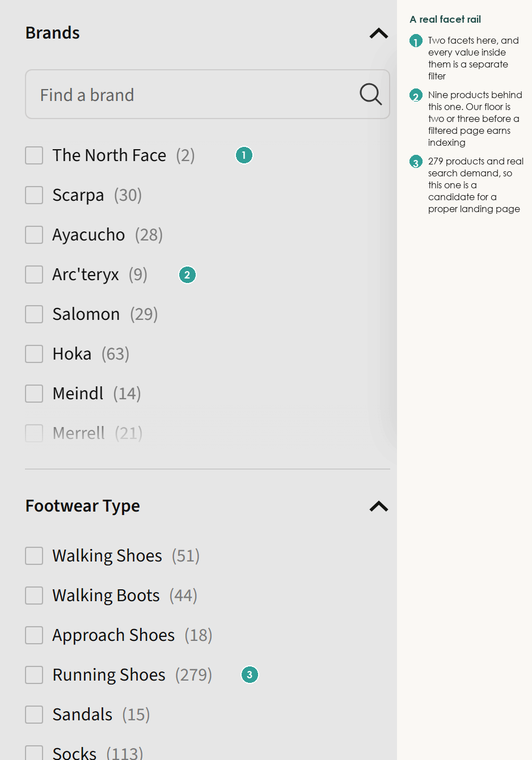Click the 'The North Face' label

click(x=109, y=155)
